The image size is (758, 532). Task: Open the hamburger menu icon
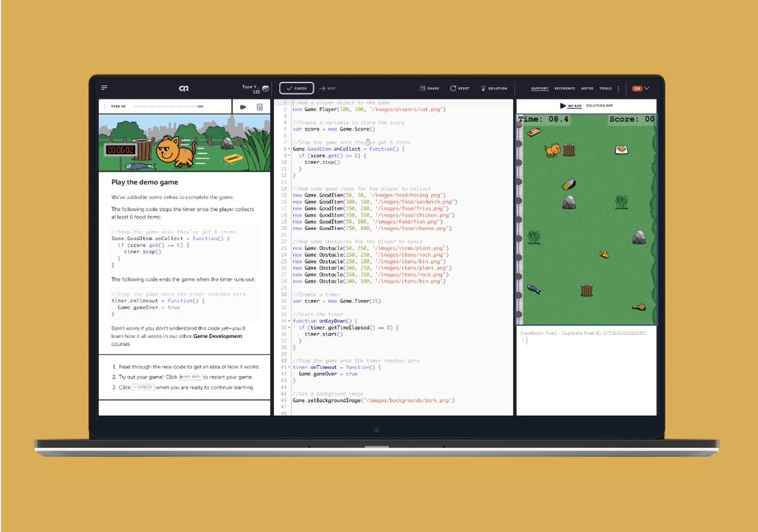[104, 88]
